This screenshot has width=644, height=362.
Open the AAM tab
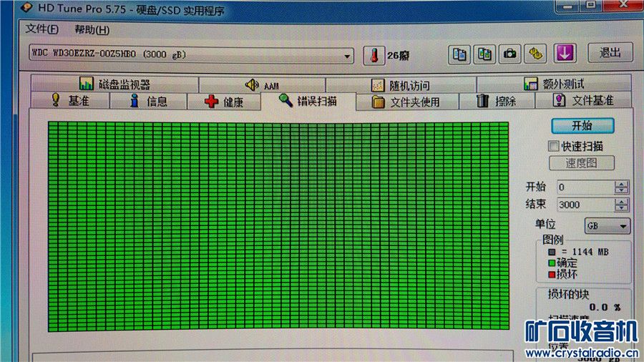pos(262,85)
